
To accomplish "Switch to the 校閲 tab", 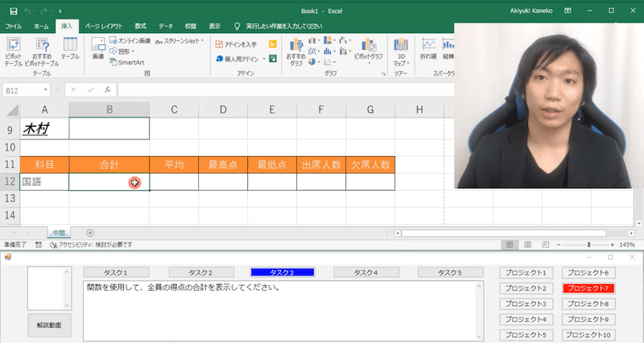I will (191, 27).
